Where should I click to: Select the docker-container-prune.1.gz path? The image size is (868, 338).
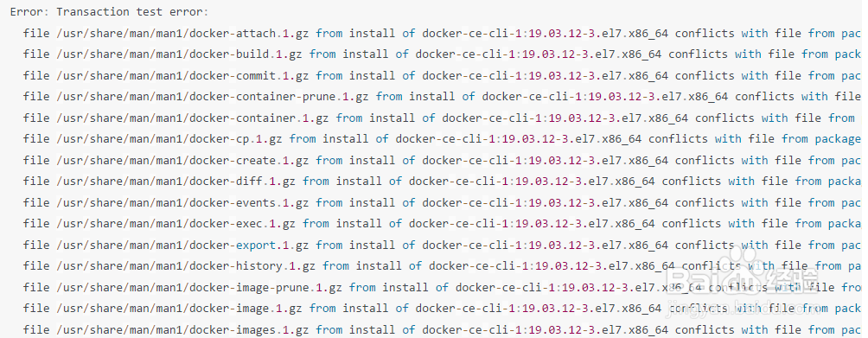[213, 97]
